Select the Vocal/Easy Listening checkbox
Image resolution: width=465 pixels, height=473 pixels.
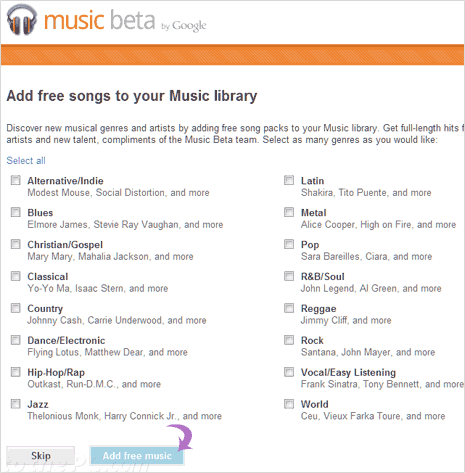(x=289, y=372)
